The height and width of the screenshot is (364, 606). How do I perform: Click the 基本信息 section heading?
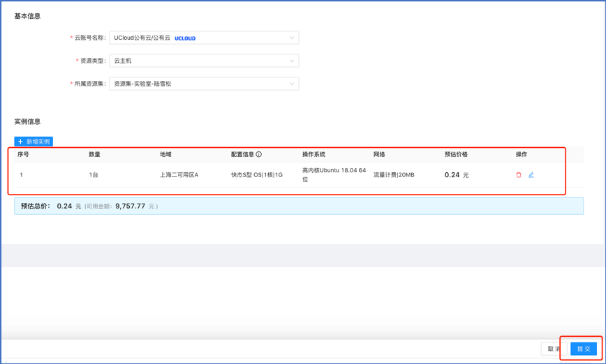tap(27, 16)
